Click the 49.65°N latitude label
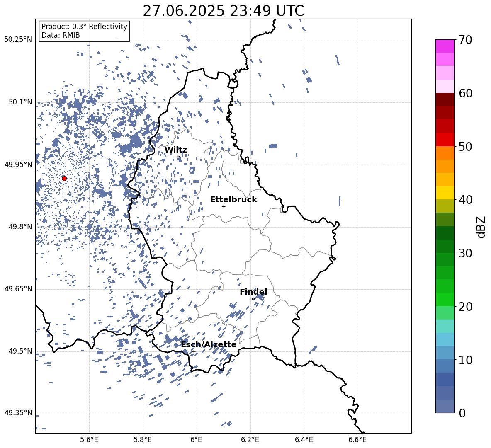 18,289
